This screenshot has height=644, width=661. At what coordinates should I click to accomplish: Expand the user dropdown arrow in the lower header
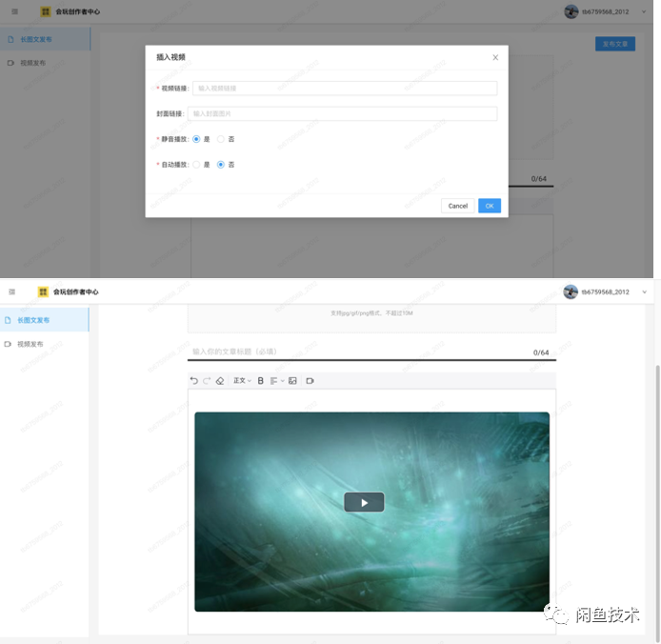click(644, 292)
